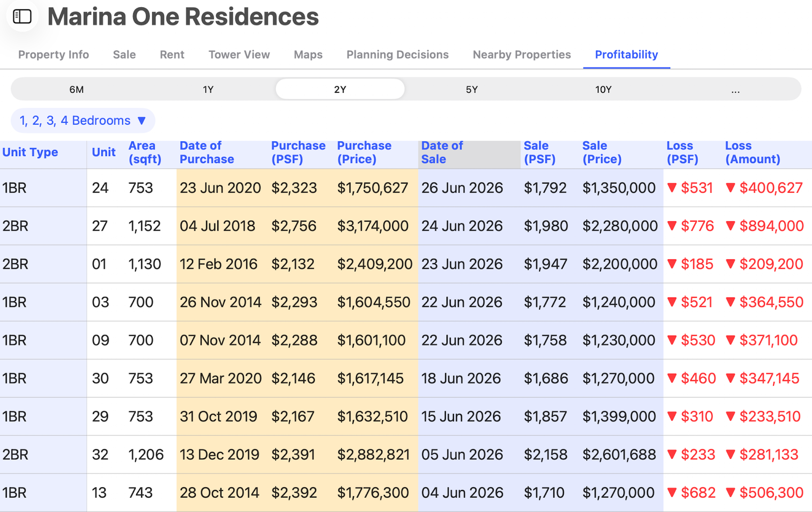Click purchase price $3,174,000
The height and width of the screenshot is (512, 812).
tap(373, 226)
